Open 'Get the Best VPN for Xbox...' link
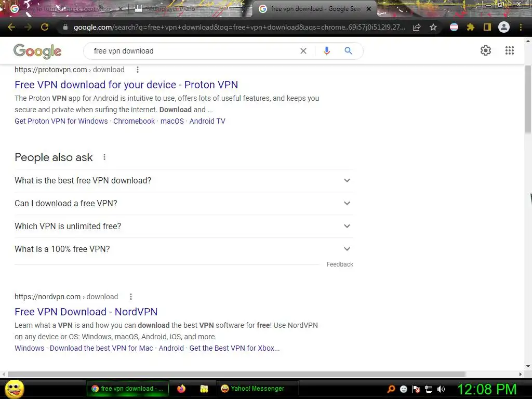 234,348
